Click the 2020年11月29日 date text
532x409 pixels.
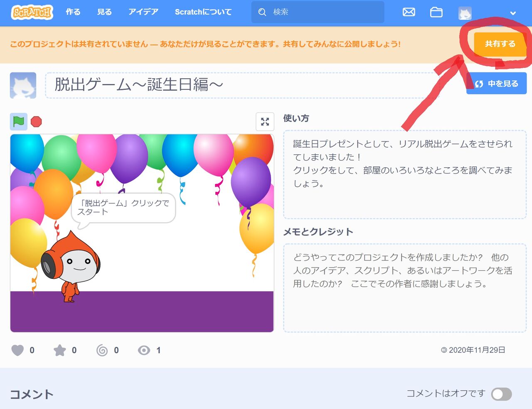[477, 350]
